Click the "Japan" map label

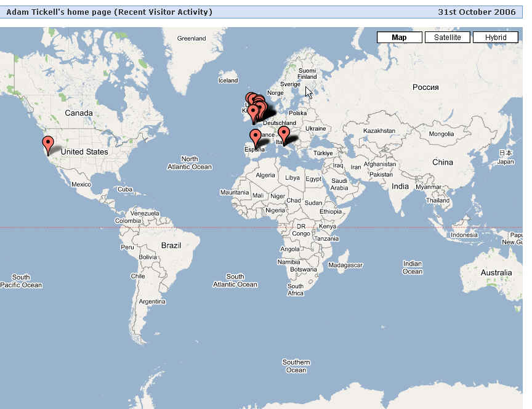coord(506,161)
